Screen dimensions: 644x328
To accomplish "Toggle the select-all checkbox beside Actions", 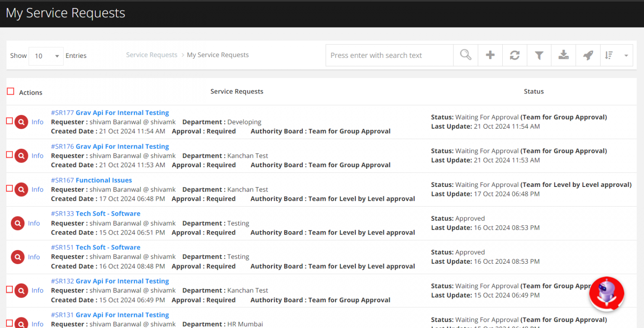I will coord(11,91).
